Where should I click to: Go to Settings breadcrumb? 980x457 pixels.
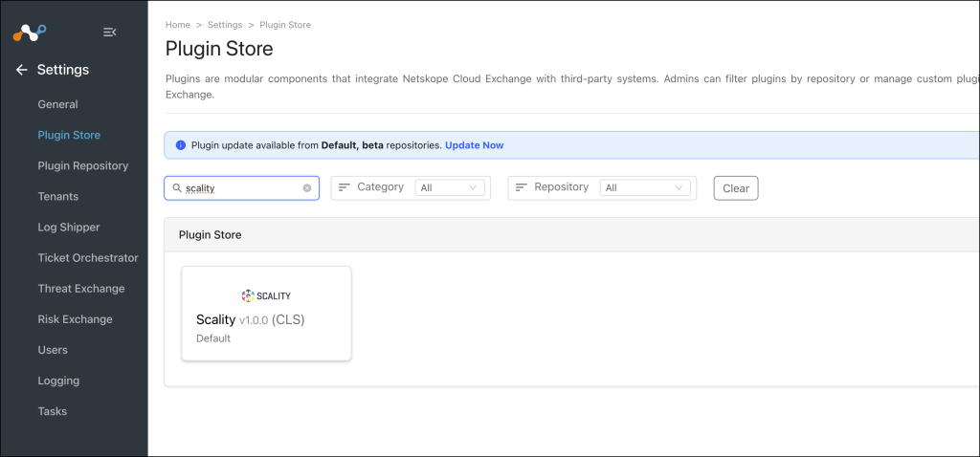click(225, 25)
